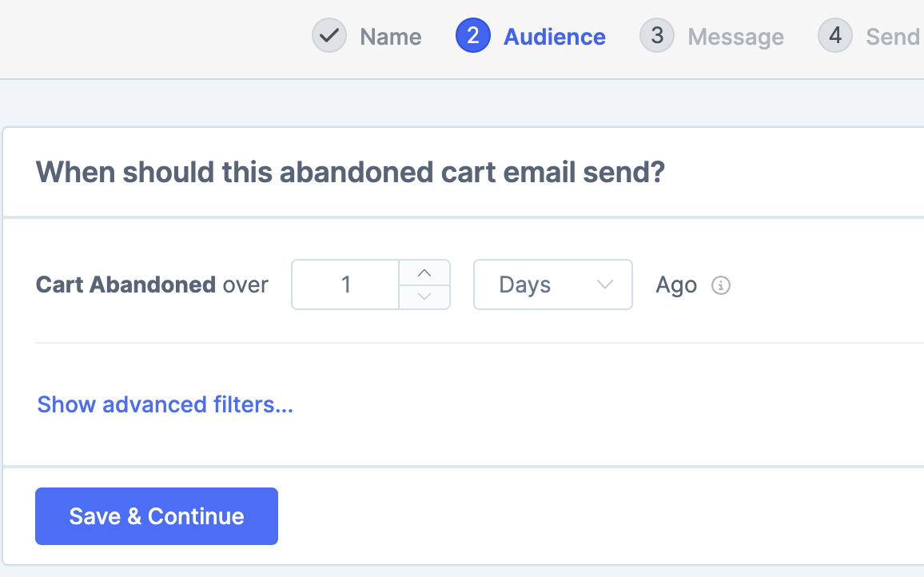Screen dimensions: 924x577
Task: Click the down arrow on the number stepper
Action: 424,296
